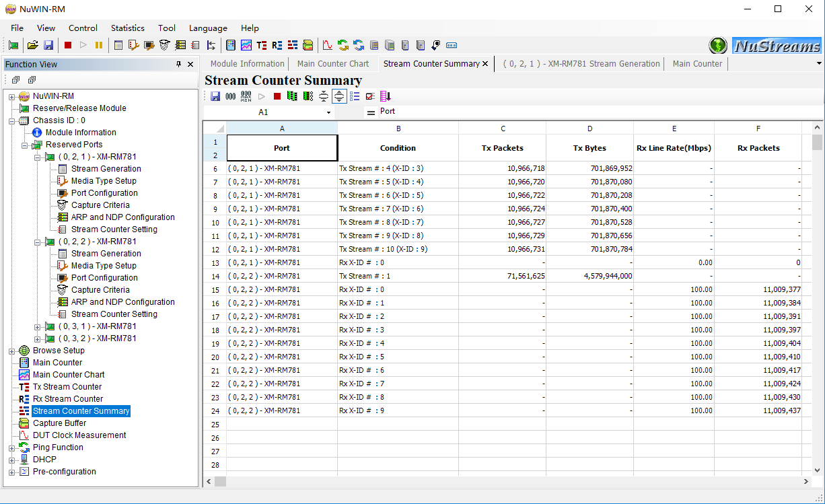
Task: Toggle the Function View pin button
Action: 178,65
